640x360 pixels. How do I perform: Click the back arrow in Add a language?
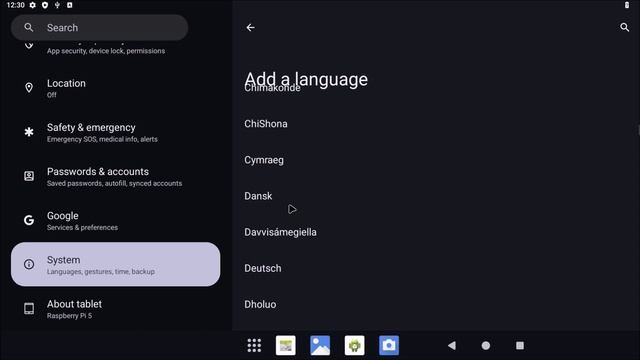(x=250, y=27)
